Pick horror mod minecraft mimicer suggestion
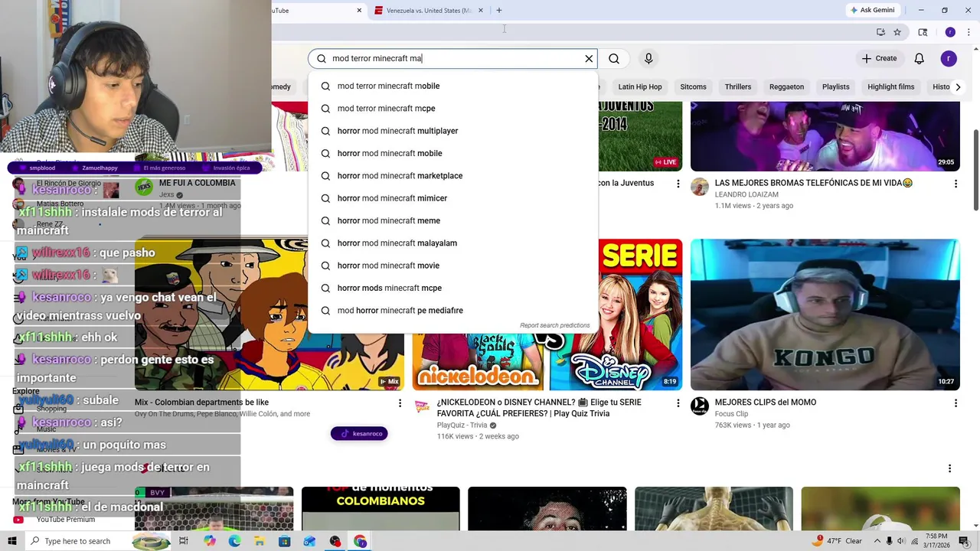Screen dimensions: 980x551 (452, 198)
